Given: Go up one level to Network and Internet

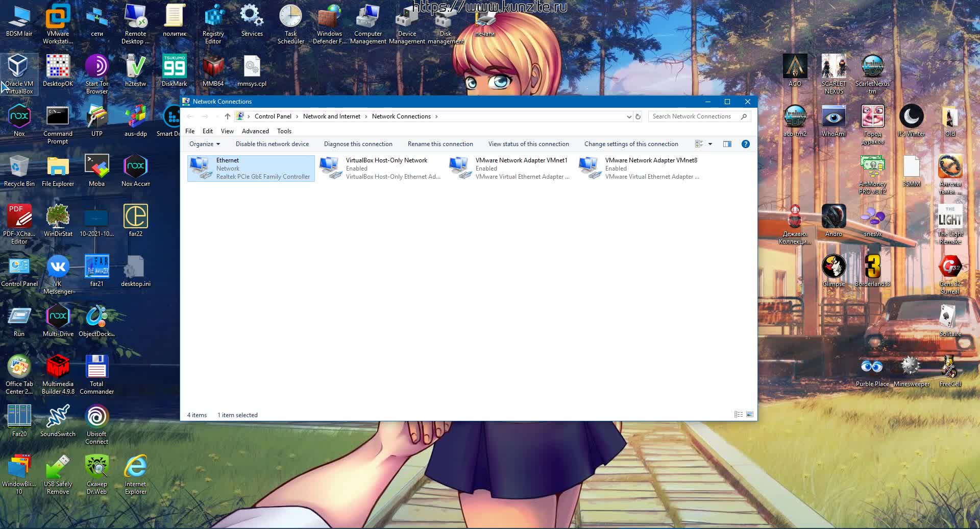Looking at the screenshot, I should 228,116.
